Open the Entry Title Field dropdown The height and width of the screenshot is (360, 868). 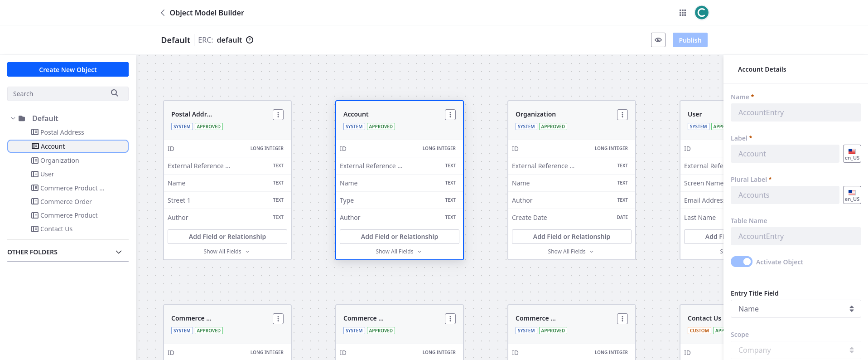click(x=795, y=309)
